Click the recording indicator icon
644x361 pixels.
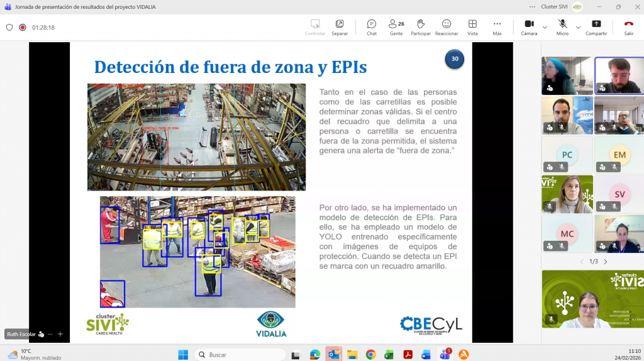pyautogui.click(x=23, y=28)
